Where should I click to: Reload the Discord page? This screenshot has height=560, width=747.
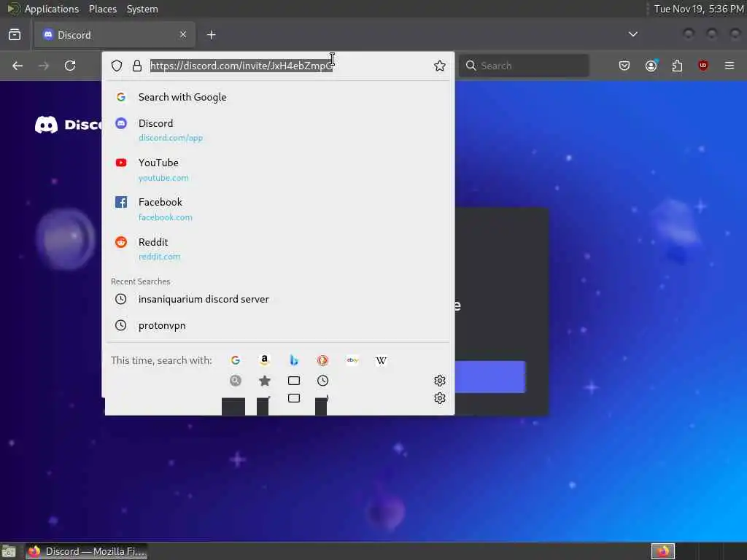(x=70, y=66)
